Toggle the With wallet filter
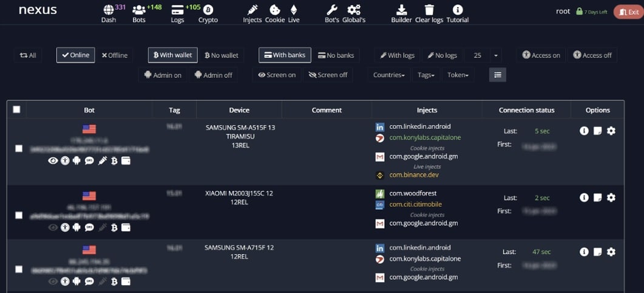 173,55
